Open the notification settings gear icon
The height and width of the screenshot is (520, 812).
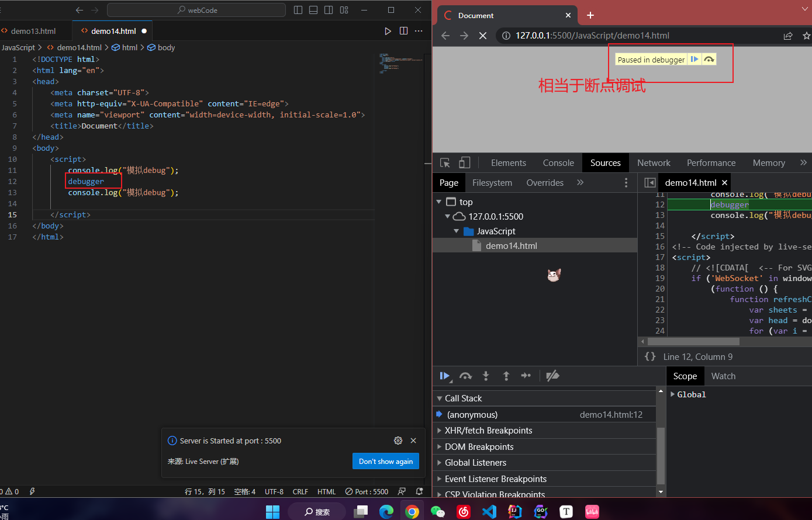(x=398, y=441)
